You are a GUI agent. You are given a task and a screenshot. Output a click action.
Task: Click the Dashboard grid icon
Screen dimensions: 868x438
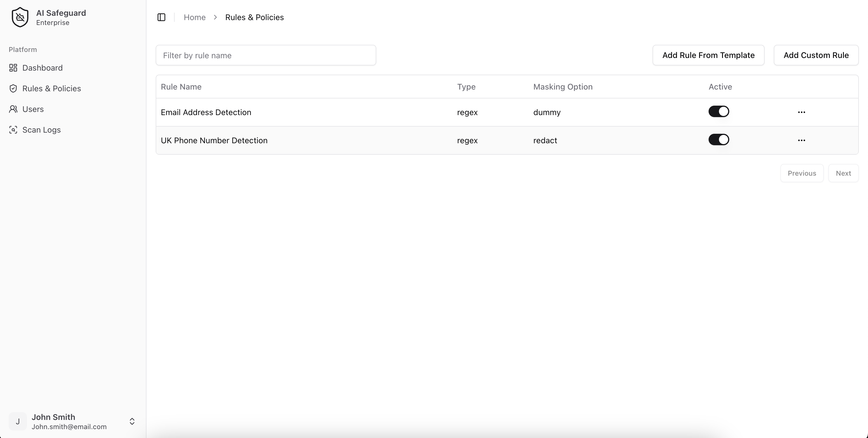click(x=13, y=68)
